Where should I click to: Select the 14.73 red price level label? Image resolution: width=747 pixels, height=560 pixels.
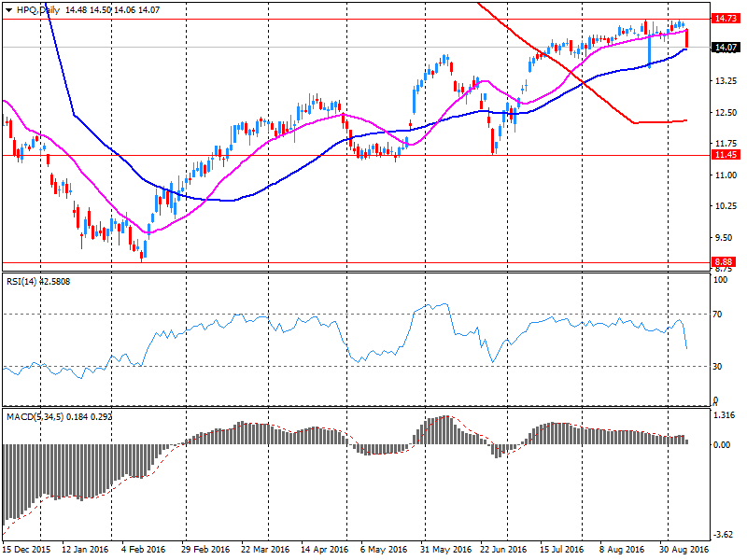726,18
